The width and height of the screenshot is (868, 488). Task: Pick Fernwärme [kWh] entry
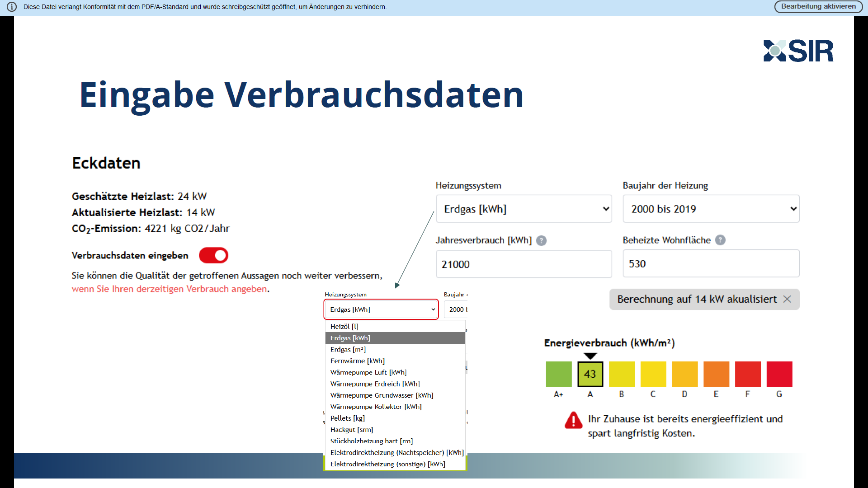357,361
